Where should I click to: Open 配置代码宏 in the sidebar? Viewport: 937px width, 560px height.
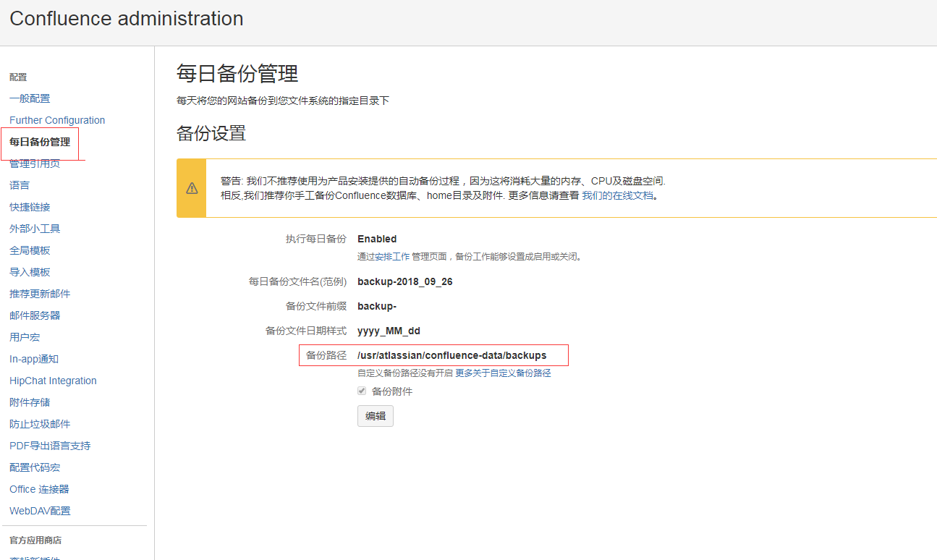coord(35,467)
